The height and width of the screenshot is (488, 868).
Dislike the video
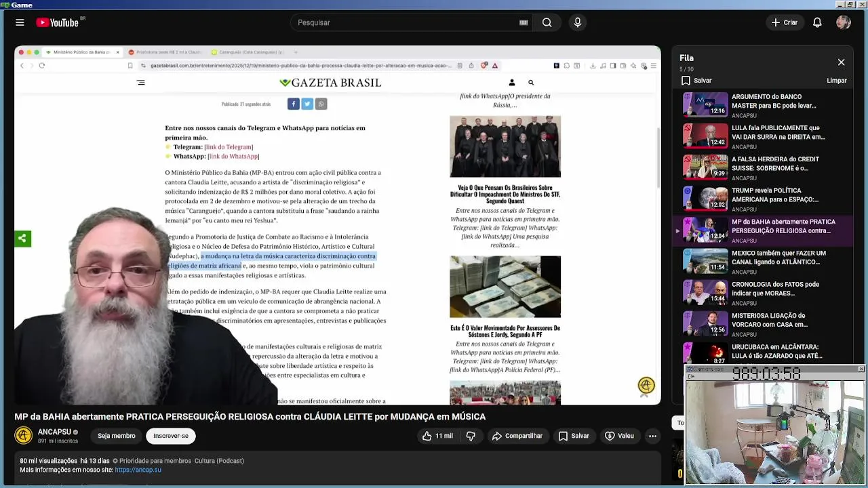click(x=471, y=436)
